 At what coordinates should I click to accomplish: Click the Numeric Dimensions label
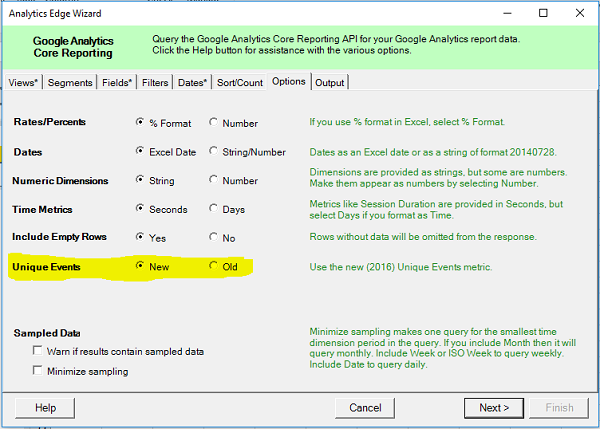(60, 181)
